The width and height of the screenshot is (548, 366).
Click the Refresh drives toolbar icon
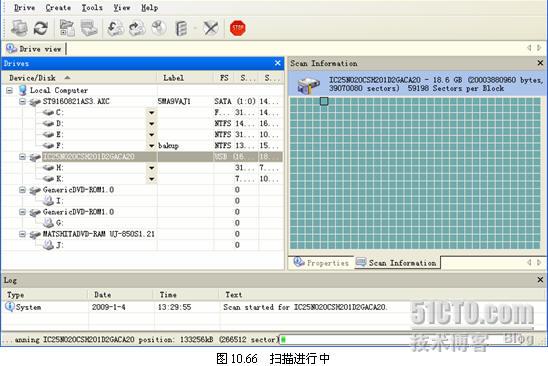(41, 28)
